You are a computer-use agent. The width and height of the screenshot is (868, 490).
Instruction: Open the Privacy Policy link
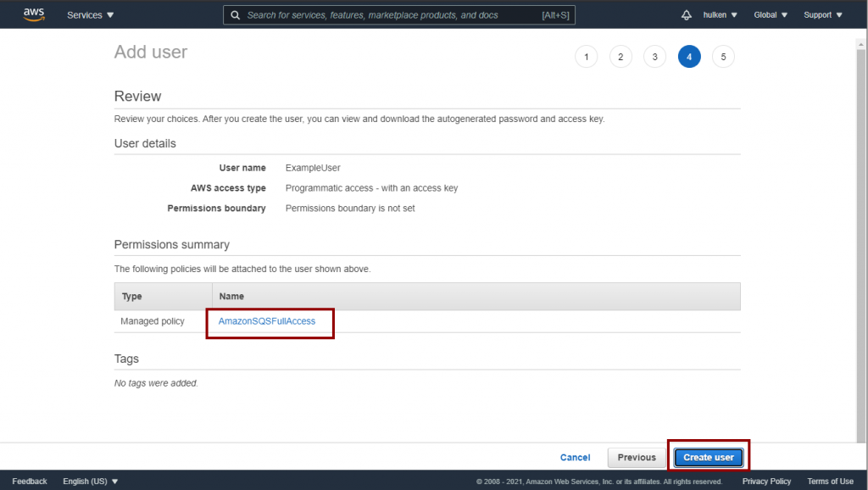766,482
